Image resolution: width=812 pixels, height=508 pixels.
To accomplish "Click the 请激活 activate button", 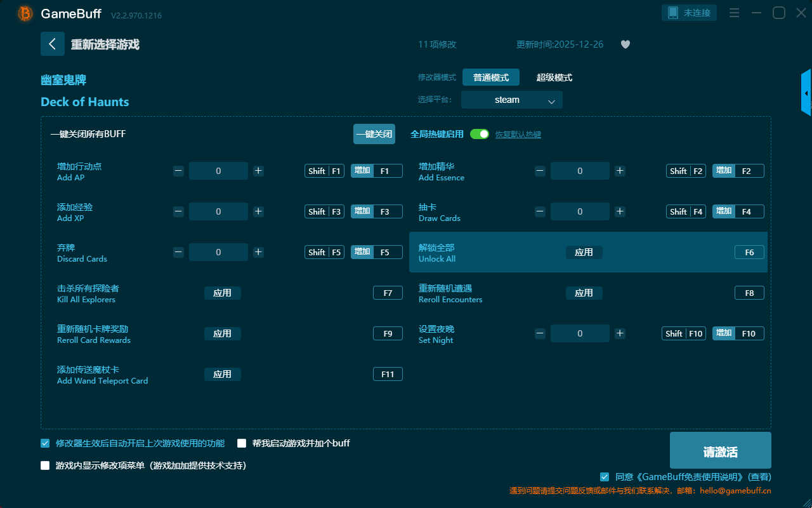I will [x=720, y=451].
